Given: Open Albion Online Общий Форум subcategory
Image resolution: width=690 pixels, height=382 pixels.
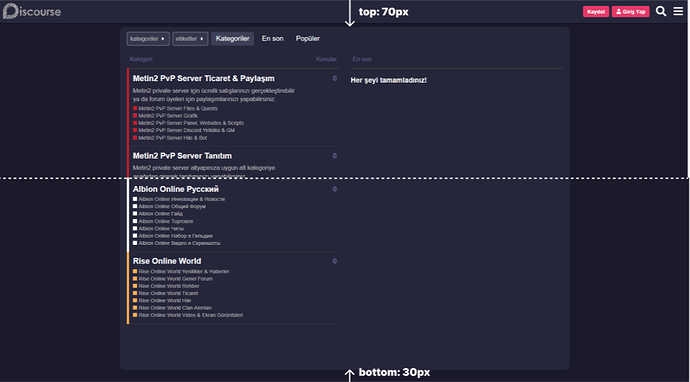Looking at the screenshot, I should pos(172,206).
